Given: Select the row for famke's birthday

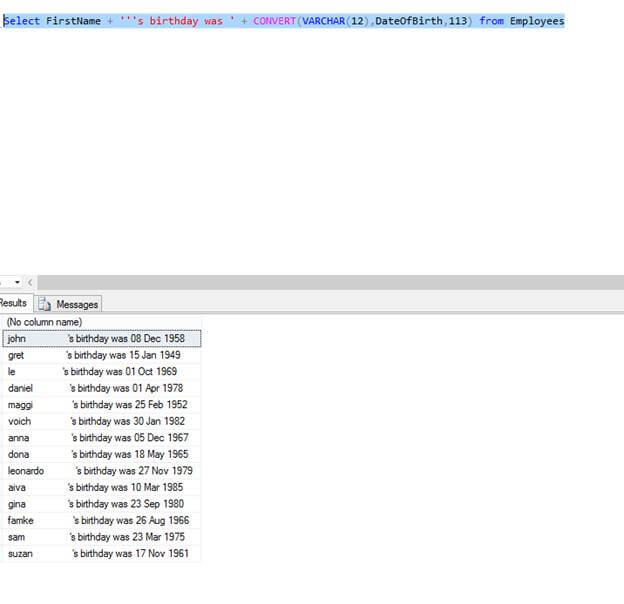Looking at the screenshot, I should (102, 520).
